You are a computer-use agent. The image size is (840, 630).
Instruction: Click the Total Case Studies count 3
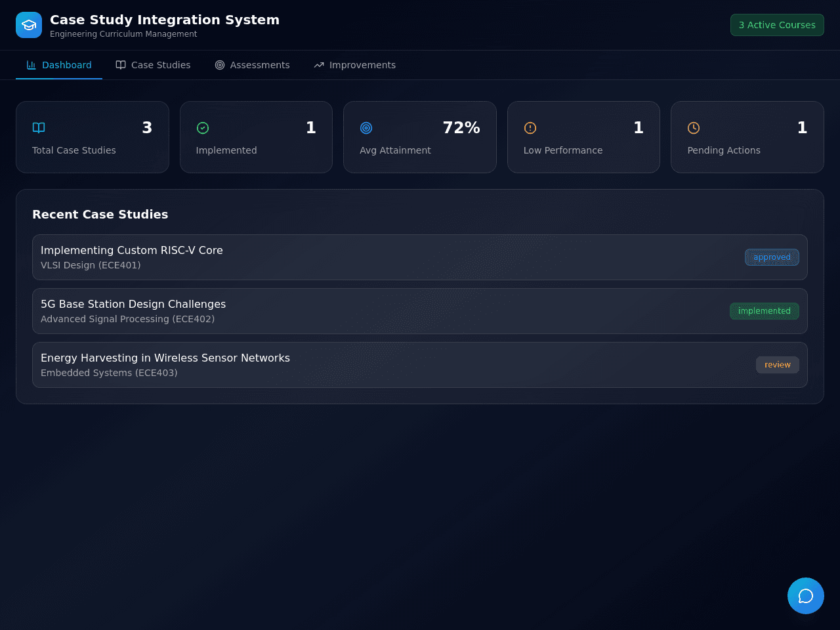(147, 128)
